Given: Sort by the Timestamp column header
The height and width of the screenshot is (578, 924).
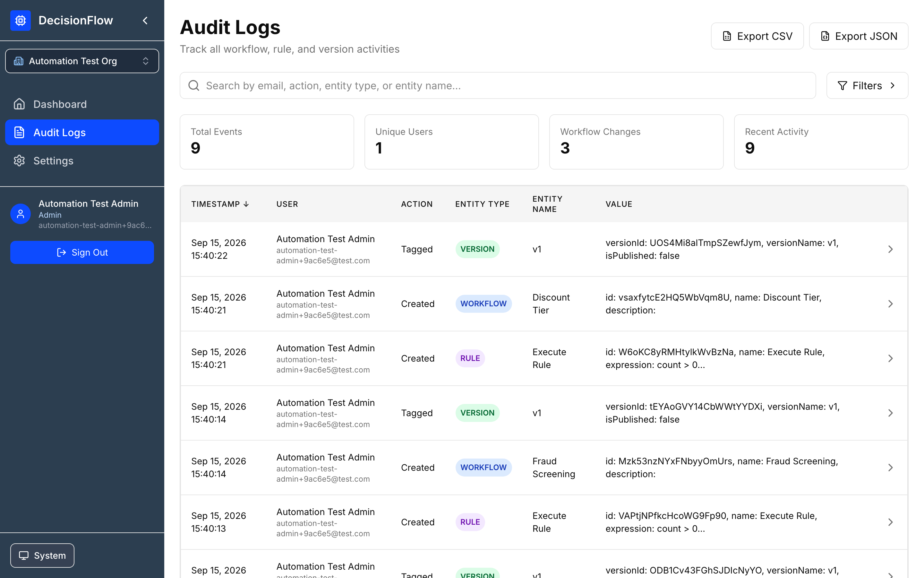Looking at the screenshot, I should coord(220,204).
